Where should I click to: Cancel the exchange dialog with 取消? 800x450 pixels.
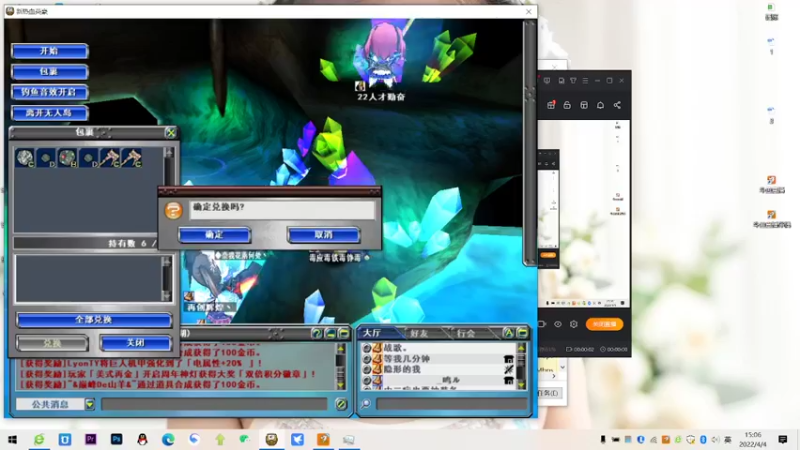(323, 235)
